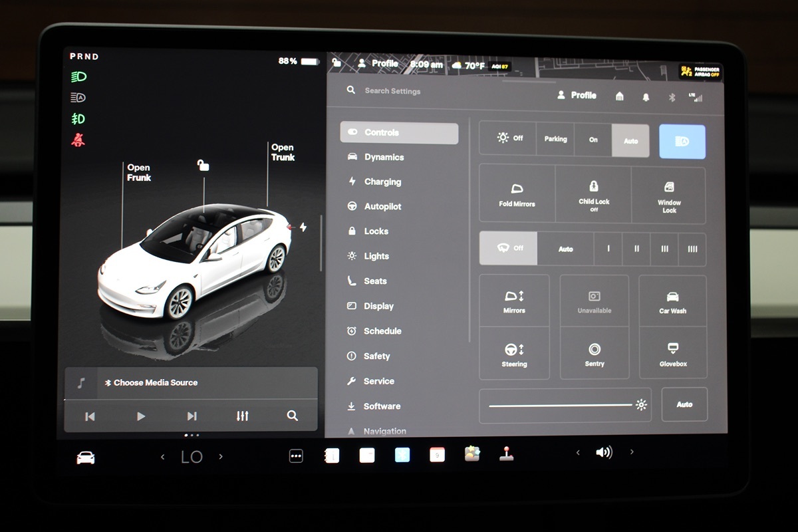Increase fan temperature with right chevron

221,457
